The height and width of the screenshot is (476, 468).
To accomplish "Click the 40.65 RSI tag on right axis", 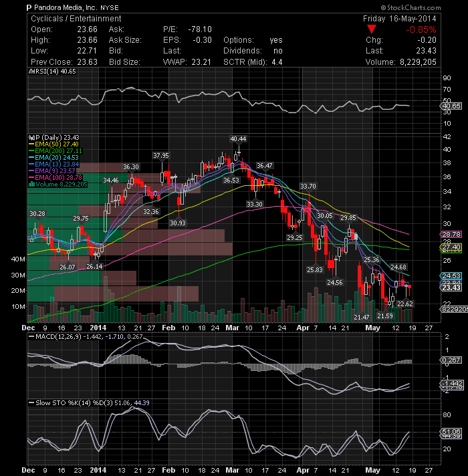I will [451, 106].
